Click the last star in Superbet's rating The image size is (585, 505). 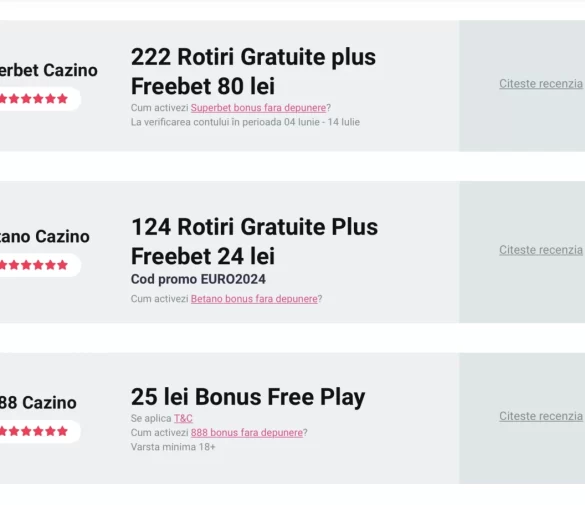pos(63,99)
